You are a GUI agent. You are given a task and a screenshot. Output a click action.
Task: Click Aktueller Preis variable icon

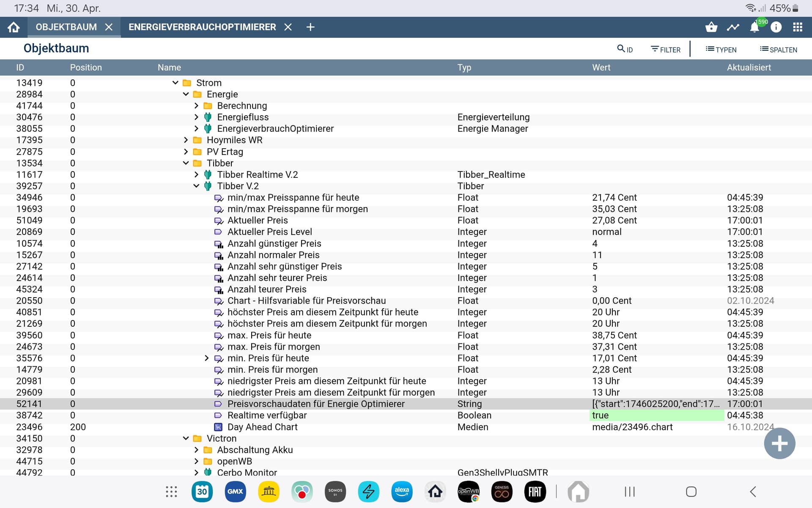pyautogui.click(x=219, y=221)
